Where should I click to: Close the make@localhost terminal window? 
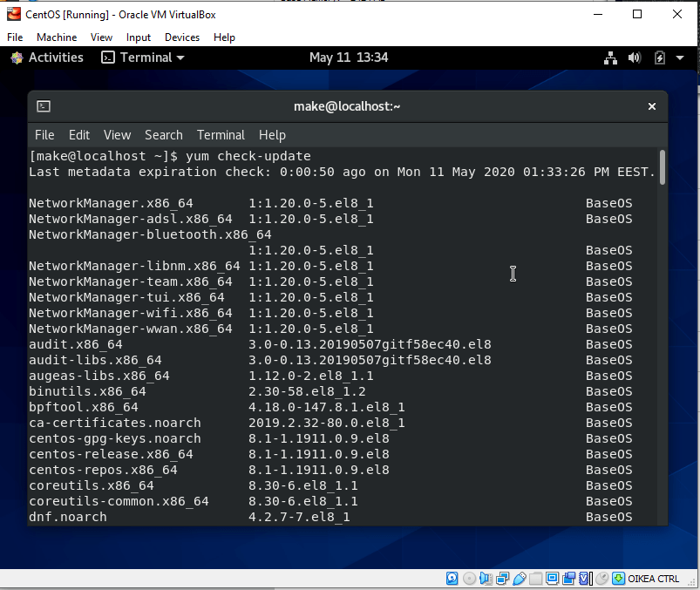pos(651,106)
